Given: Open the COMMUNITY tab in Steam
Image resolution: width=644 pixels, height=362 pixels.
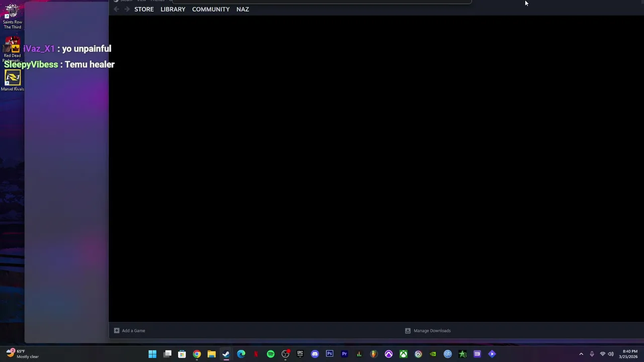Looking at the screenshot, I should click(x=211, y=9).
